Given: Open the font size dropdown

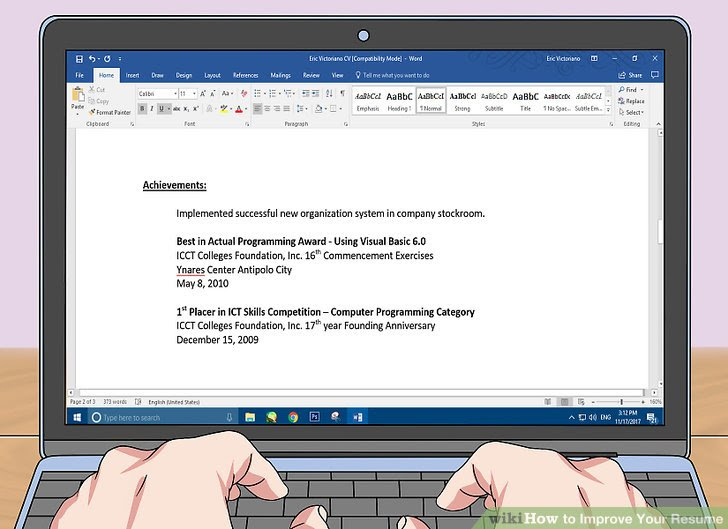Looking at the screenshot, I should click(194, 94).
